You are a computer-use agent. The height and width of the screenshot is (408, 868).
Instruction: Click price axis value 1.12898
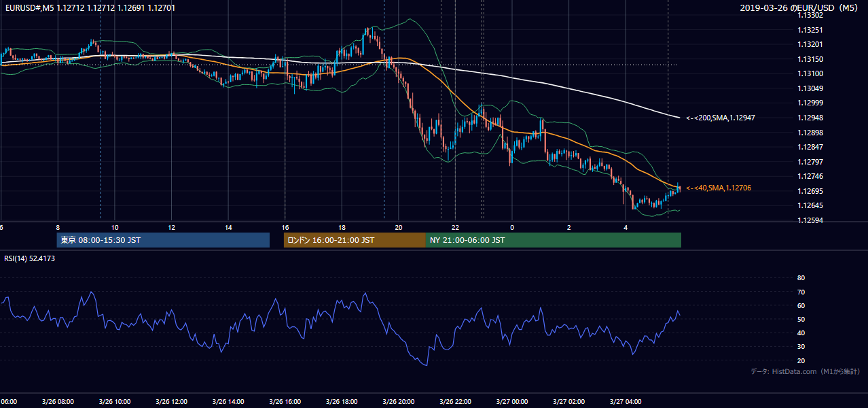pyautogui.click(x=810, y=133)
